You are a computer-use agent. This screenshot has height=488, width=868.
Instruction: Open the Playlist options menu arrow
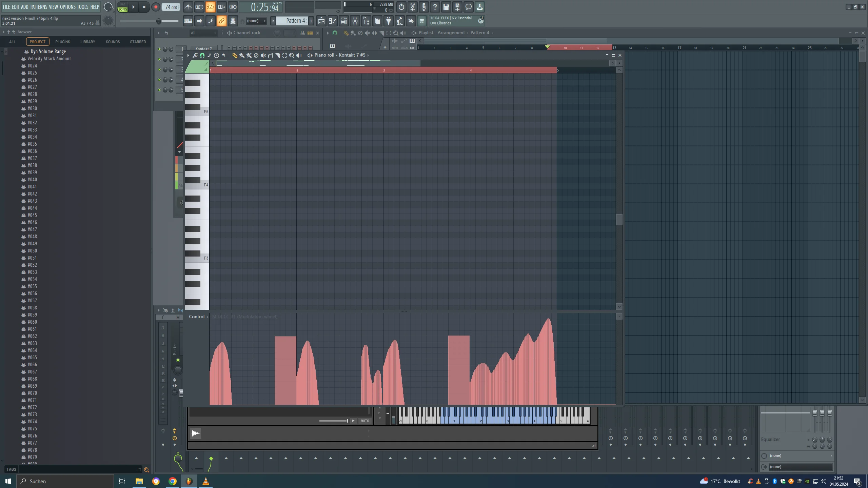pos(328,33)
